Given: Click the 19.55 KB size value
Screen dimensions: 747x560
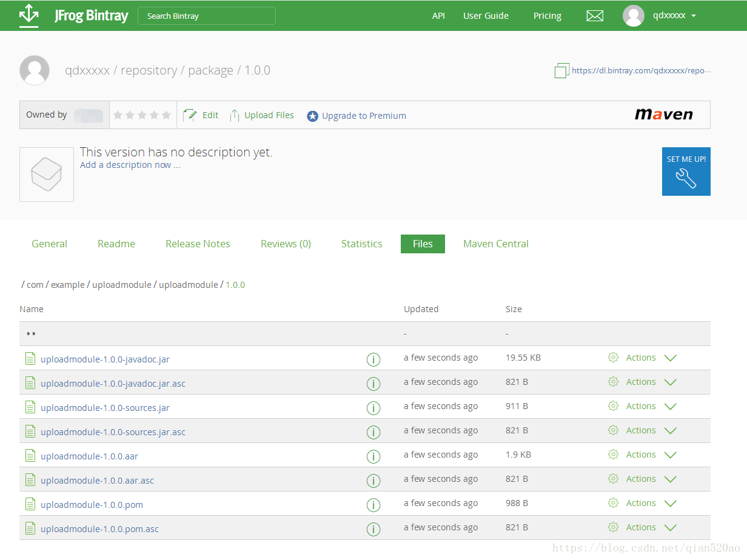Looking at the screenshot, I should click(523, 358).
